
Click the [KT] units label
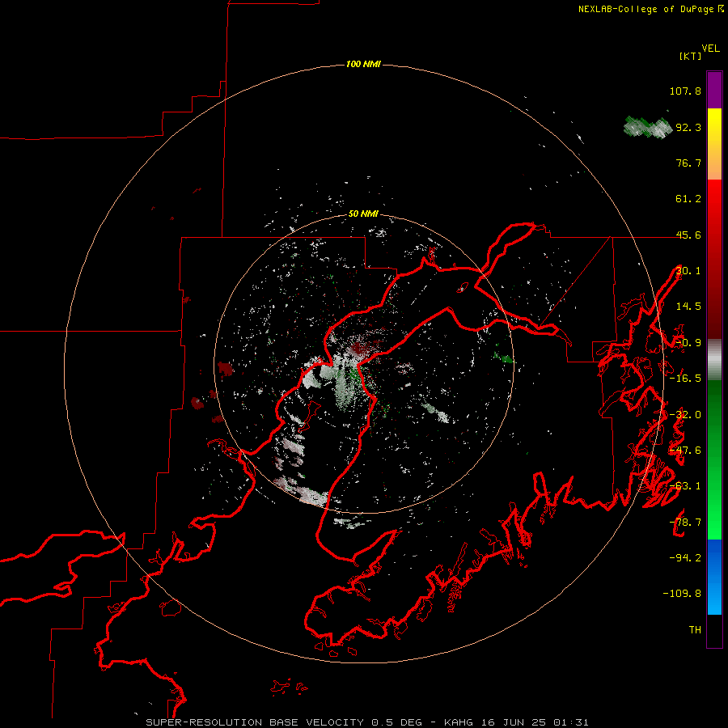tap(691, 56)
